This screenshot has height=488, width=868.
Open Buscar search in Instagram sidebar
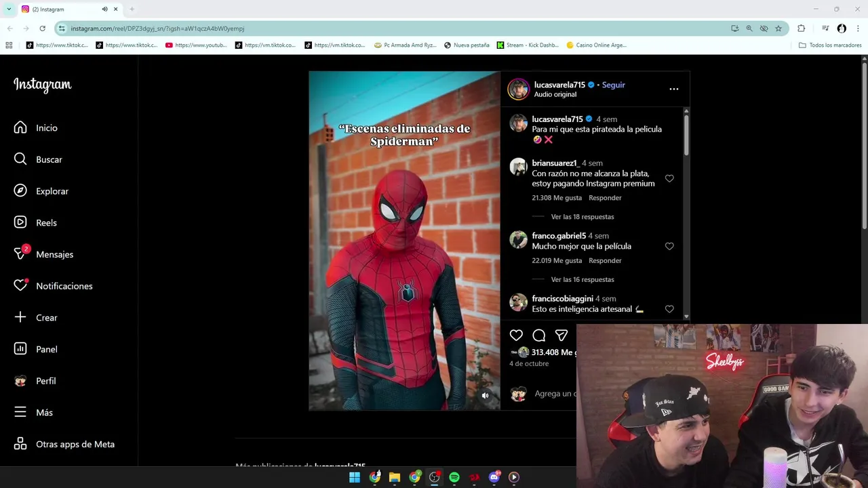click(38, 159)
